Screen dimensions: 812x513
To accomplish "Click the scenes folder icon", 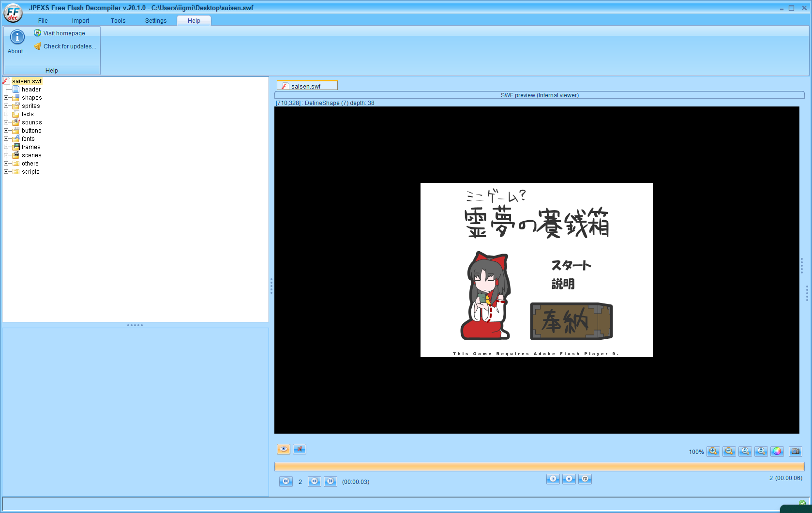I will pyautogui.click(x=16, y=155).
